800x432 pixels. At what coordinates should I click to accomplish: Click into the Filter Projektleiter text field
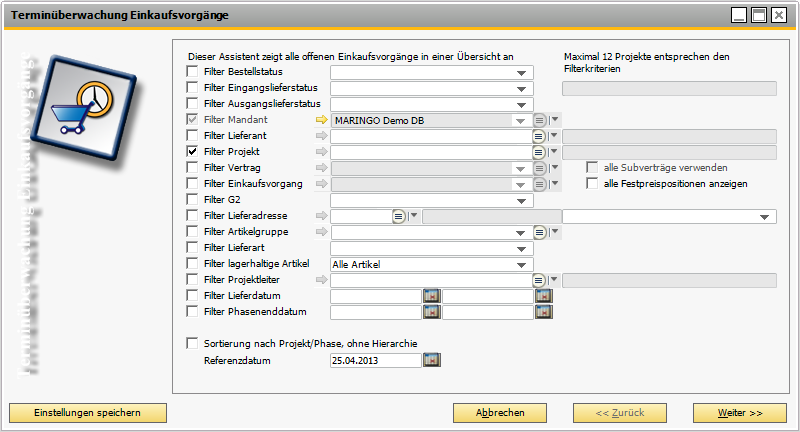432,280
